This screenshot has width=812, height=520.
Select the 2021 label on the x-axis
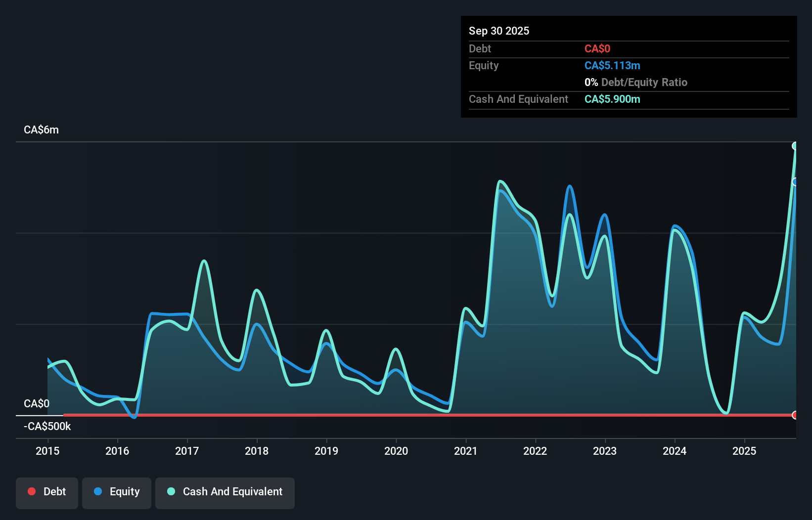pos(465,451)
